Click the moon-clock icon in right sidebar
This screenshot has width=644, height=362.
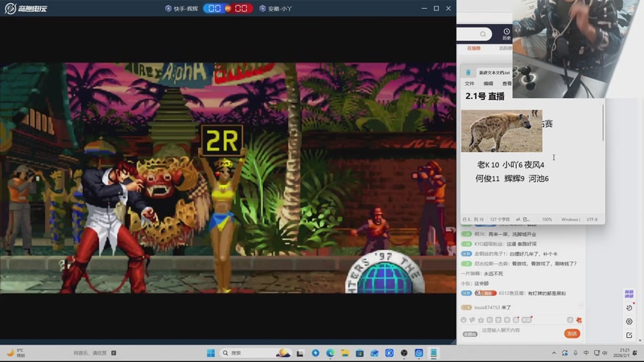coord(629,308)
